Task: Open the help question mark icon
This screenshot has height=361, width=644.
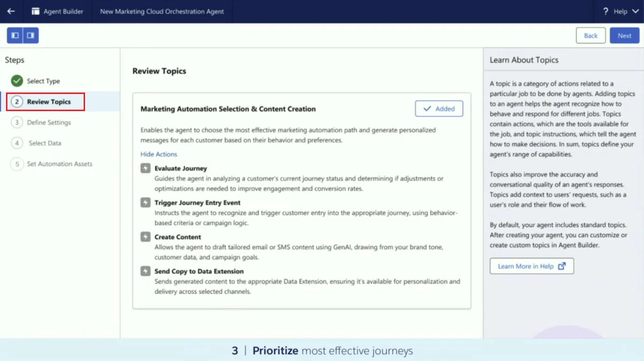Action: [606, 11]
